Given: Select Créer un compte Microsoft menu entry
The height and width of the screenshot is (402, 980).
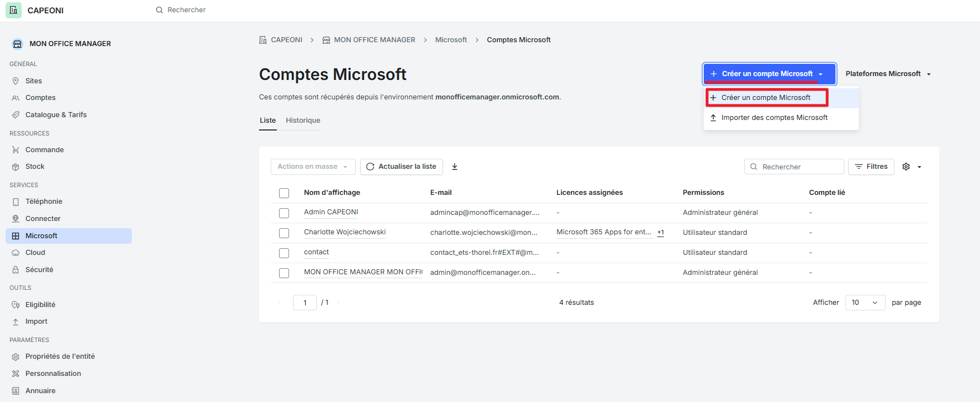Looking at the screenshot, I should point(781,98).
